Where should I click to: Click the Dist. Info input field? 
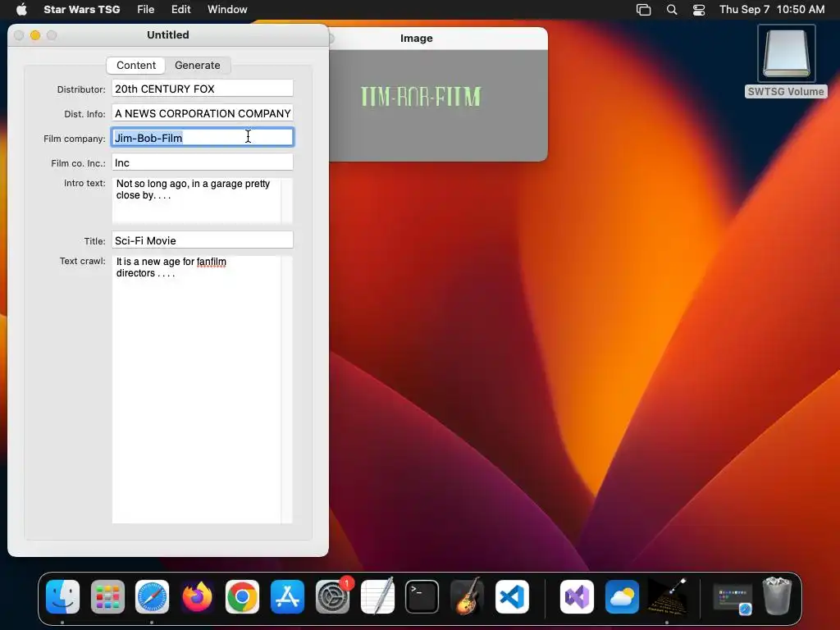[x=203, y=113]
